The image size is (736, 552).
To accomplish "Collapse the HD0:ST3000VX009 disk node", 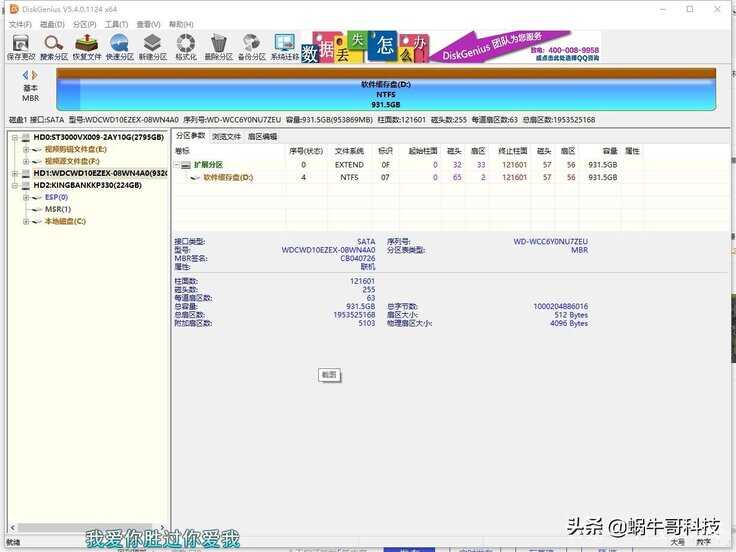I will click(x=15, y=138).
